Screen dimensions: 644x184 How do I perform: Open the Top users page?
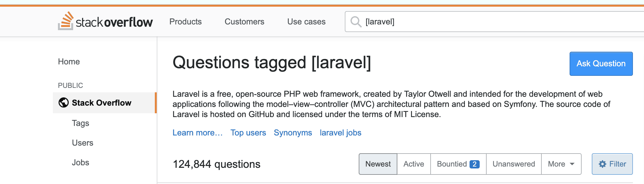(x=248, y=133)
